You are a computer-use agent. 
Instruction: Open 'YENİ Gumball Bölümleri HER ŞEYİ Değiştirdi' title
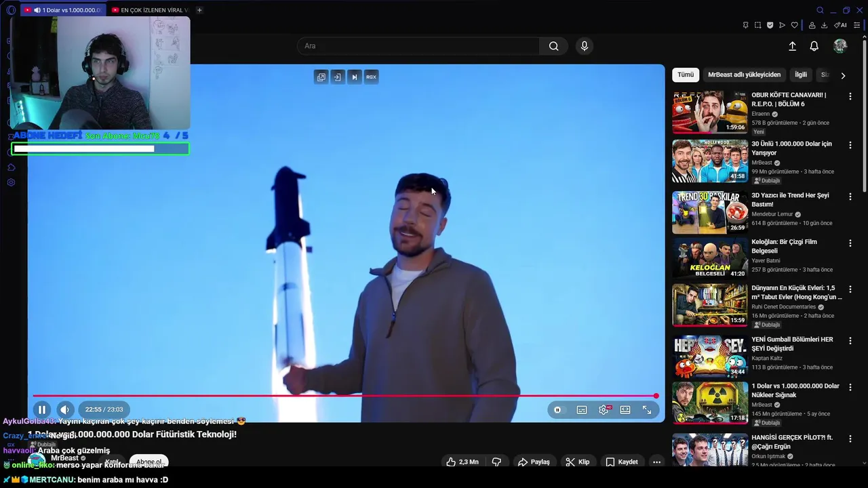click(792, 344)
